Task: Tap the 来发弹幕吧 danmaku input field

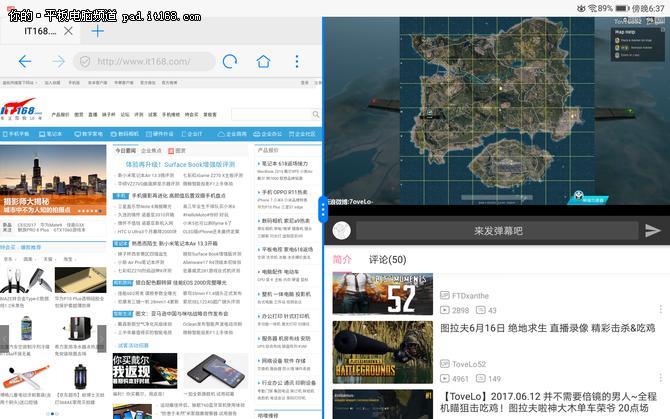Action: tap(497, 231)
